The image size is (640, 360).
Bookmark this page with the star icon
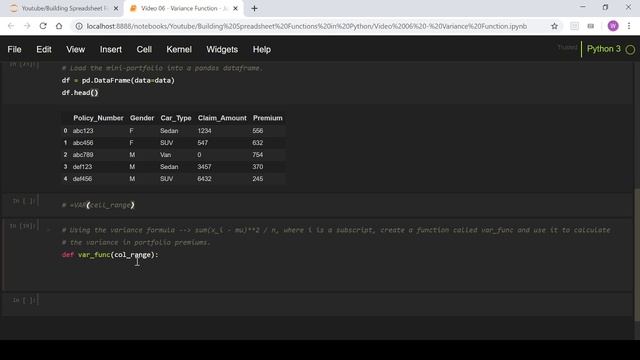[554, 26]
